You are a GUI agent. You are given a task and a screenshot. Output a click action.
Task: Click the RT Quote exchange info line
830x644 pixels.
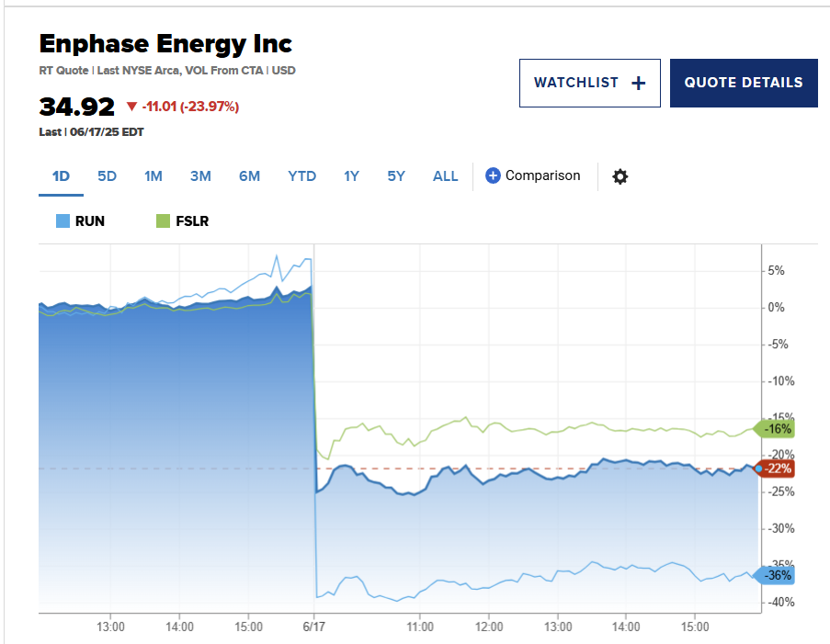167,71
